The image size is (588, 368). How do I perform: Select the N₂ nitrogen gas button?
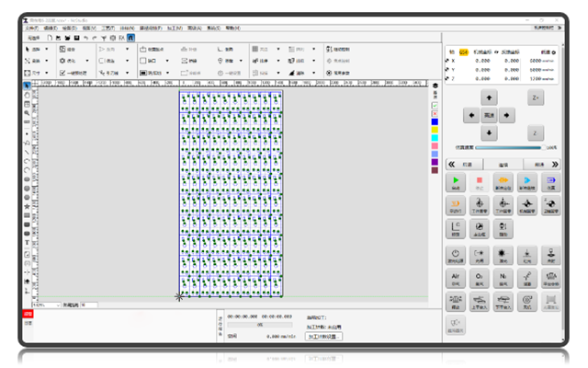tap(503, 276)
